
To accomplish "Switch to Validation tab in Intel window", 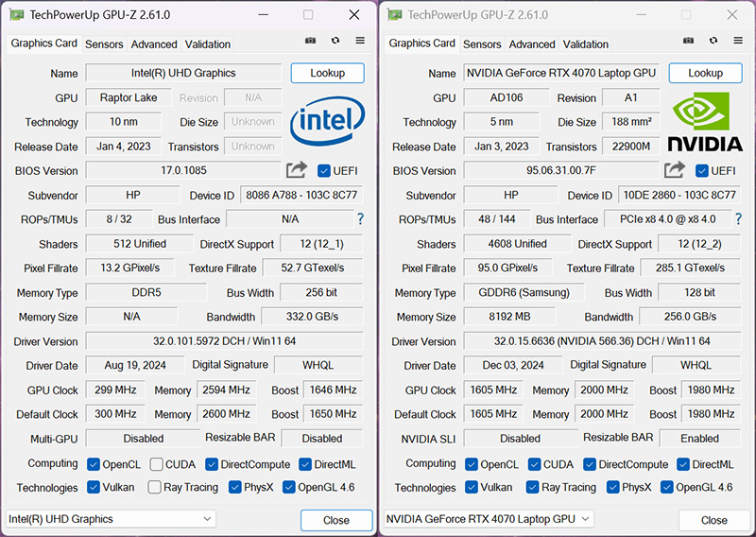I will click(x=207, y=44).
